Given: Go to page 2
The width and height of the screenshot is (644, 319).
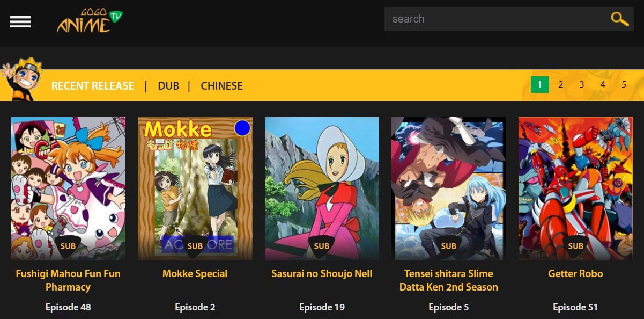Looking at the screenshot, I should tap(560, 84).
